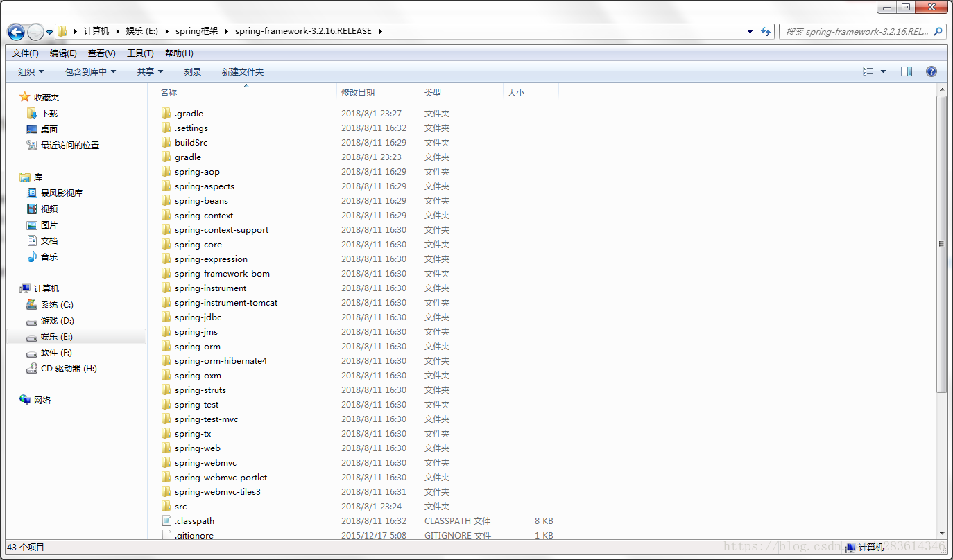Open the view options dropdown arrow

[x=883, y=71]
